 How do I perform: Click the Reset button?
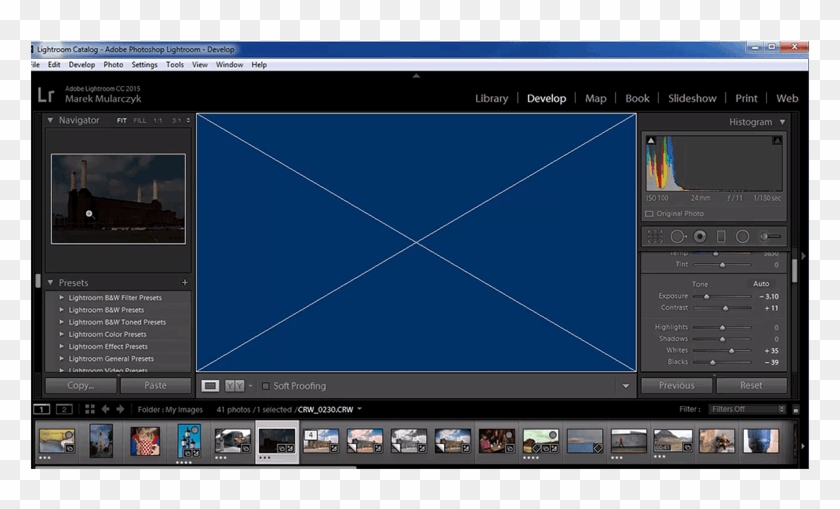tap(751, 385)
